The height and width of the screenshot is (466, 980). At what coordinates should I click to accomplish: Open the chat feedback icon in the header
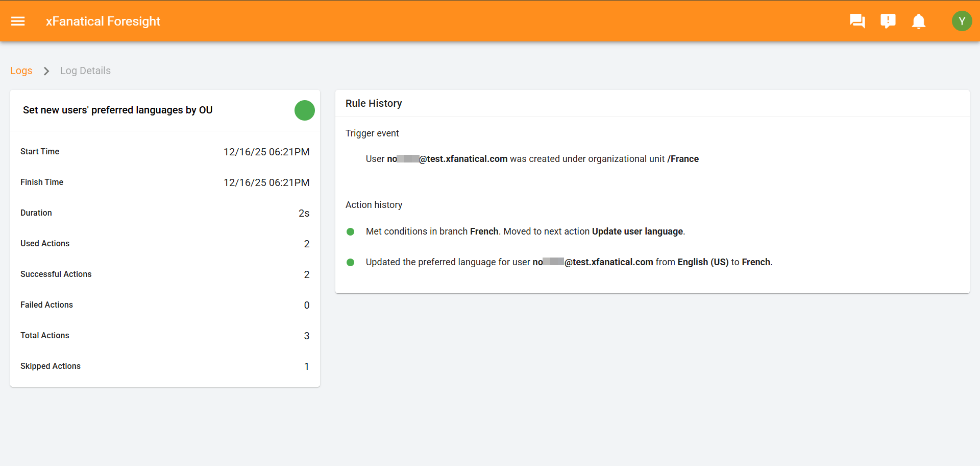[857, 21]
